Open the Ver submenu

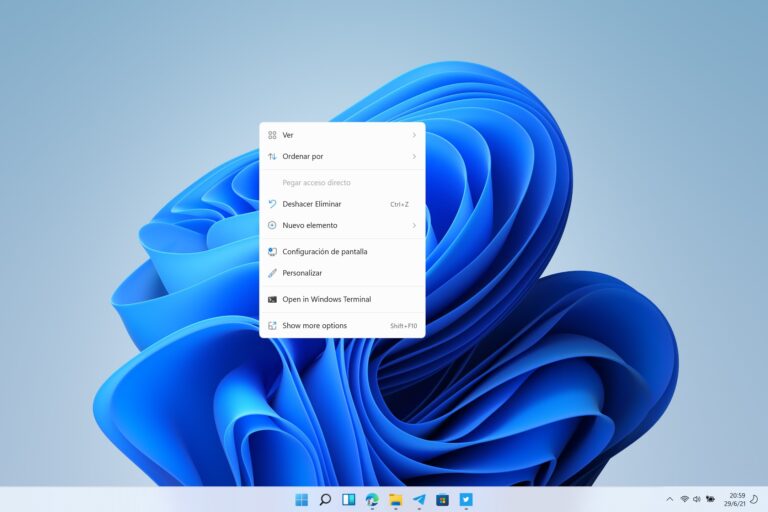[x=342, y=135]
